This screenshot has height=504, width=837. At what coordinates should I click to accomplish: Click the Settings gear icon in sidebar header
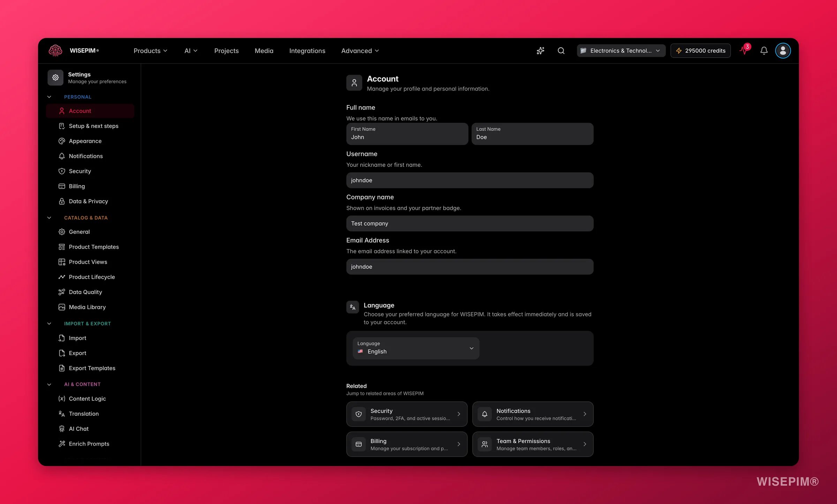55,77
